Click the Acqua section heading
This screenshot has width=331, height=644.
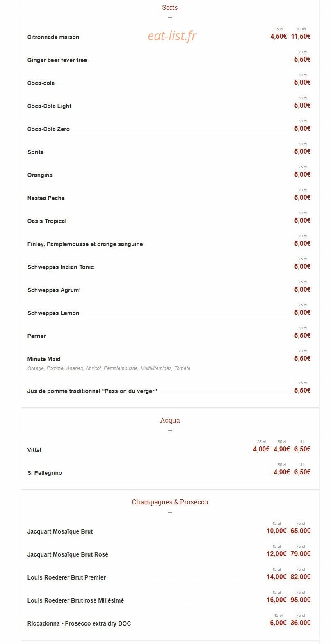[x=170, y=420]
